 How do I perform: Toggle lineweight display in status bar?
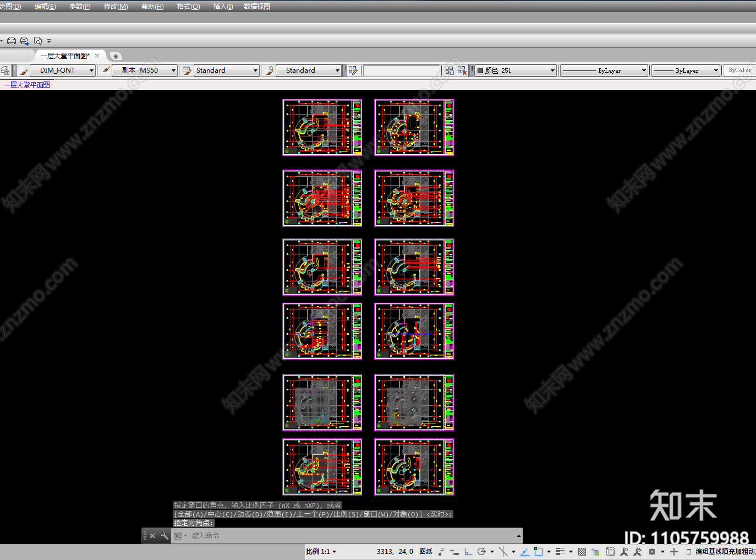tap(560, 551)
